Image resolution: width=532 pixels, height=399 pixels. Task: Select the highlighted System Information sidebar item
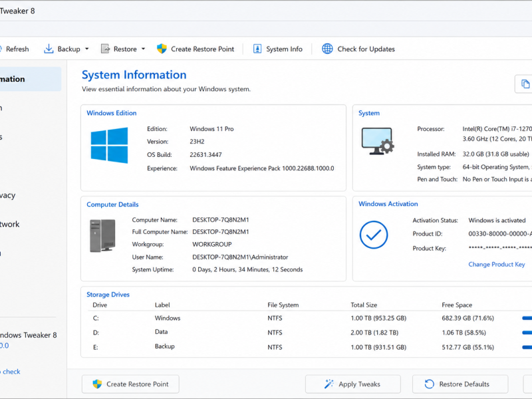[x=30, y=79]
